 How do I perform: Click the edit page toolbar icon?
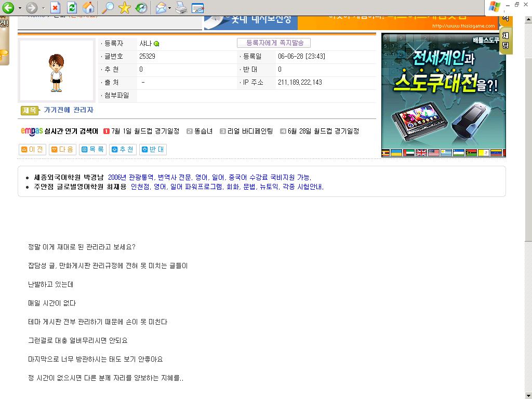coord(198,8)
